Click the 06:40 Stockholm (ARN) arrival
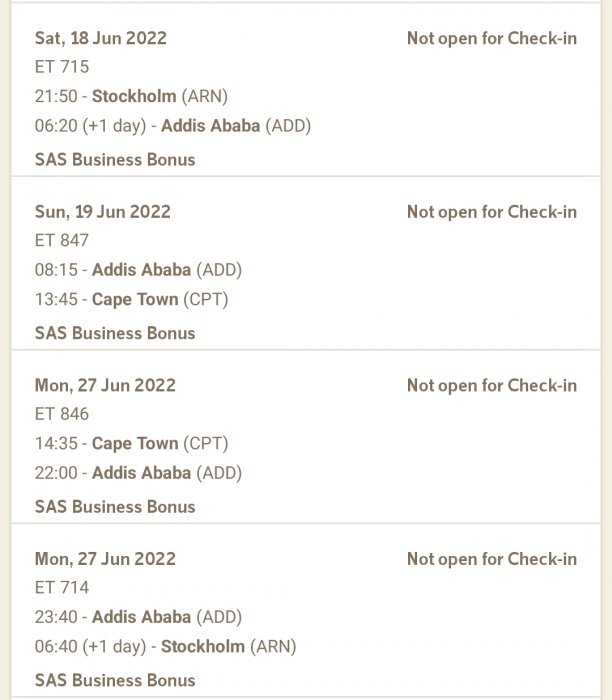612x700 pixels. 166,646
